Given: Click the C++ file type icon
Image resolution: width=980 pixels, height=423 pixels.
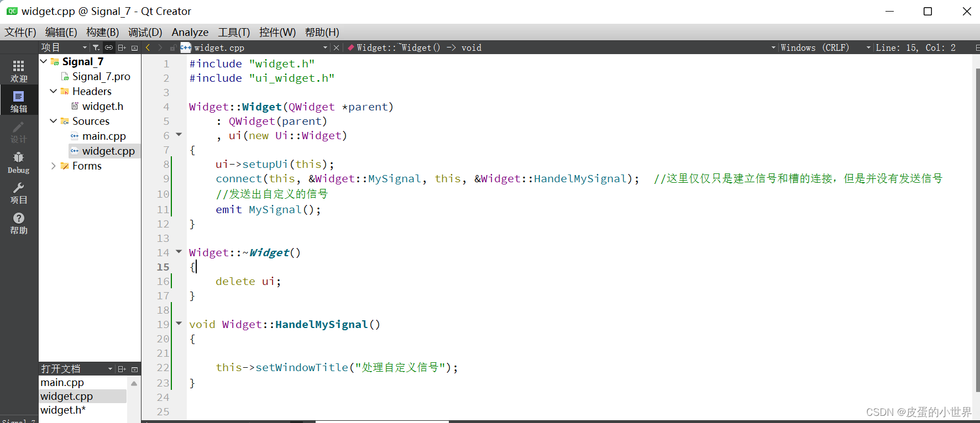Looking at the screenshot, I should click(186, 47).
